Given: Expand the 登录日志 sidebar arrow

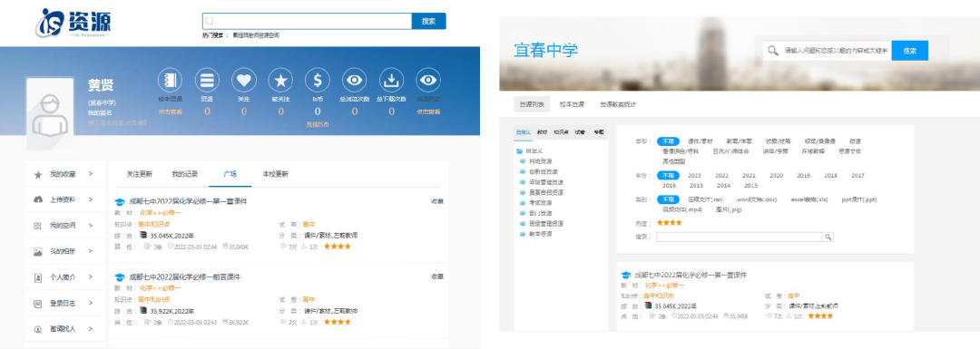Looking at the screenshot, I should pyautogui.click(x=91, y=302).
